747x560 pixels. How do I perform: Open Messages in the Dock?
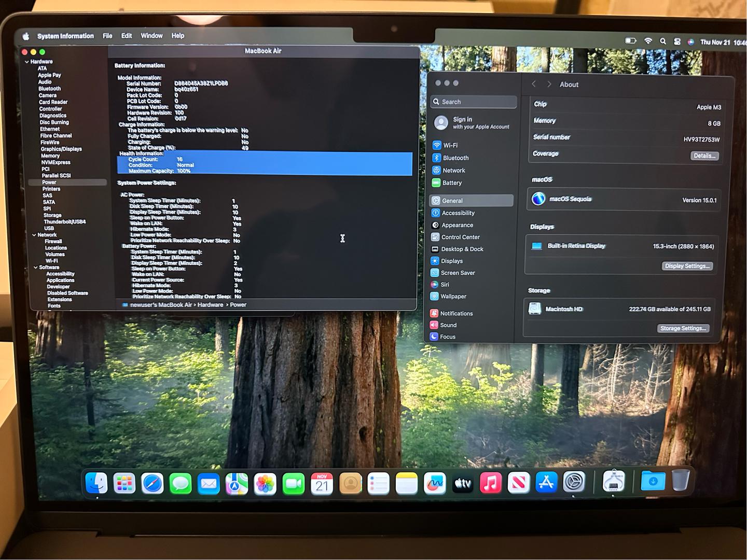click(181, 484)
